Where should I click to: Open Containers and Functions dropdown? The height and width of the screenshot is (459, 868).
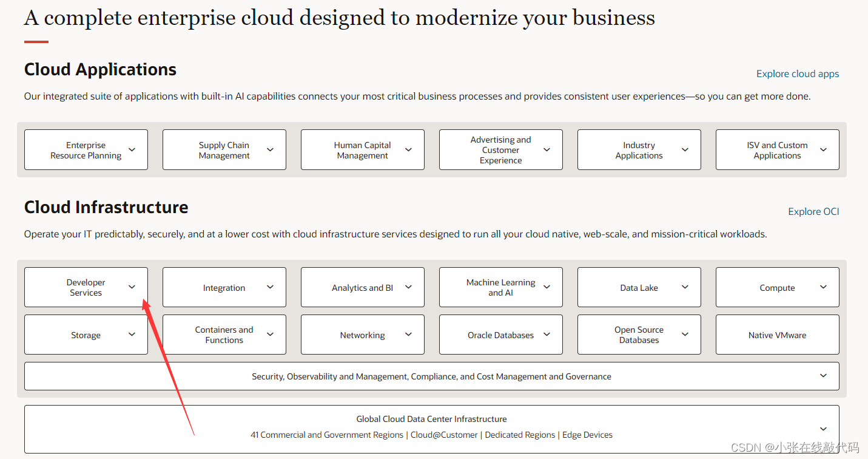click(224, 335)
